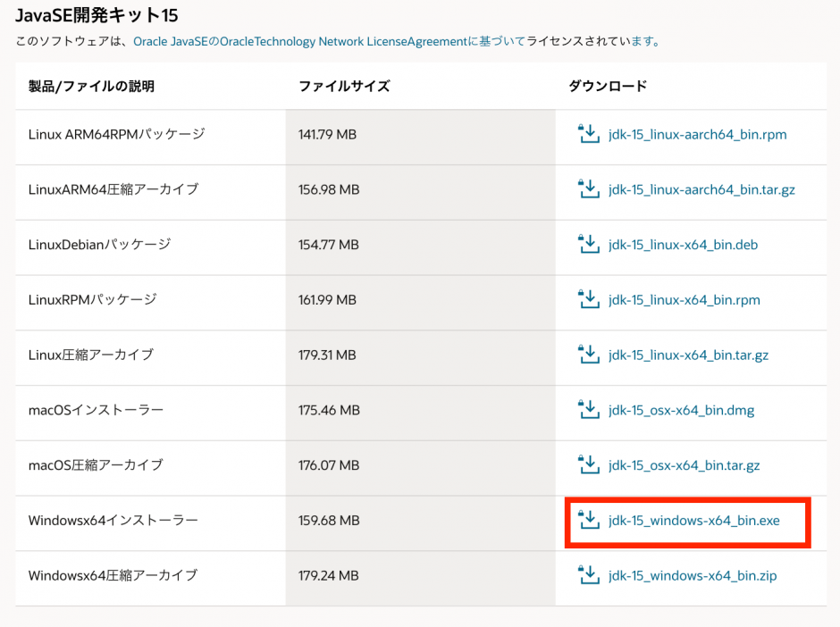This screenshot has height=627, width=840.
Task: Click the download icon for jdk-15_linux-x64_bin.rpm
Action: (589, 299)
